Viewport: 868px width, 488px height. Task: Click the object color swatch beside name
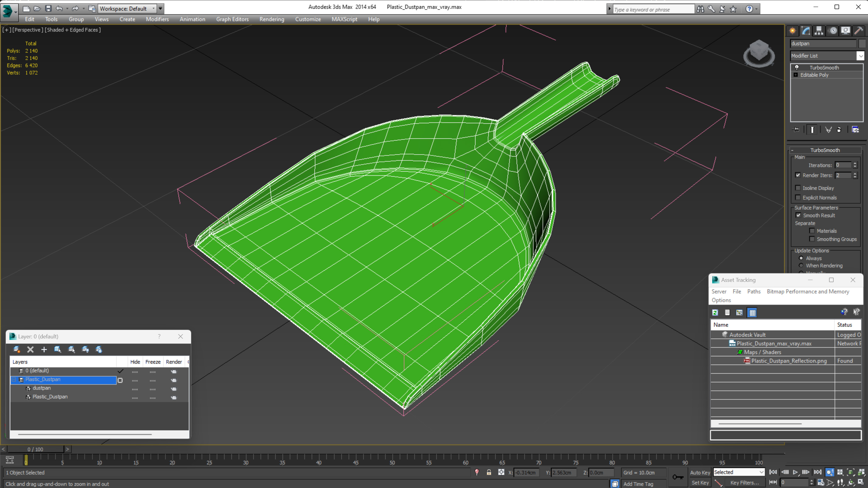862,43
